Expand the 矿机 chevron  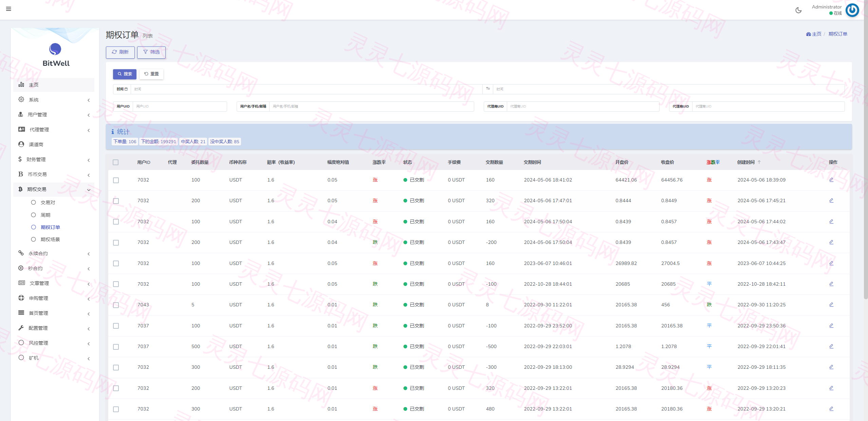[89, 359]
